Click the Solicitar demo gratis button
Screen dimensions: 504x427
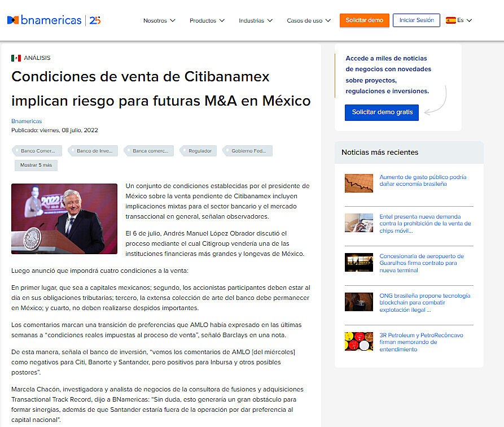[382, 112]
